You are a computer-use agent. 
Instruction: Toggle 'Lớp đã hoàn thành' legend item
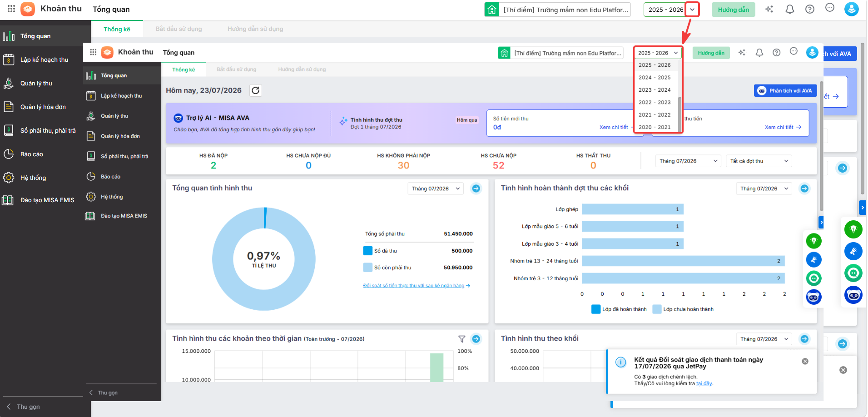tap(619, 309)
